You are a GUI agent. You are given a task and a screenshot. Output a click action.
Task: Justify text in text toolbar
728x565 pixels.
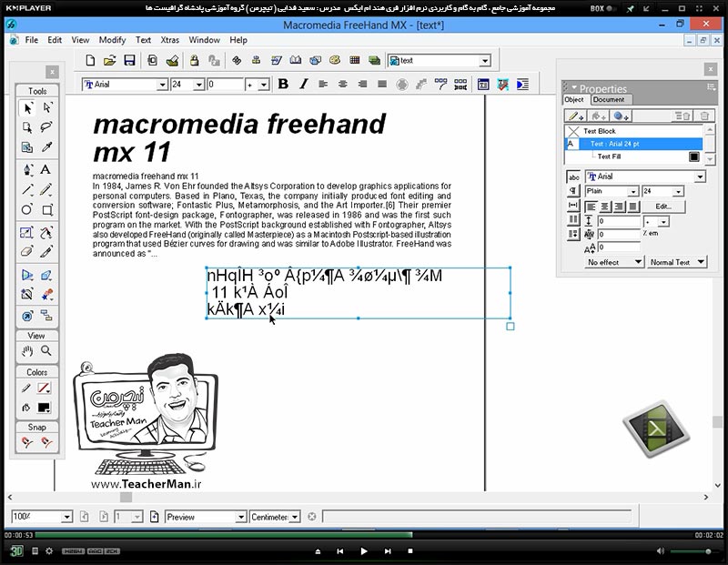(382, 84)
